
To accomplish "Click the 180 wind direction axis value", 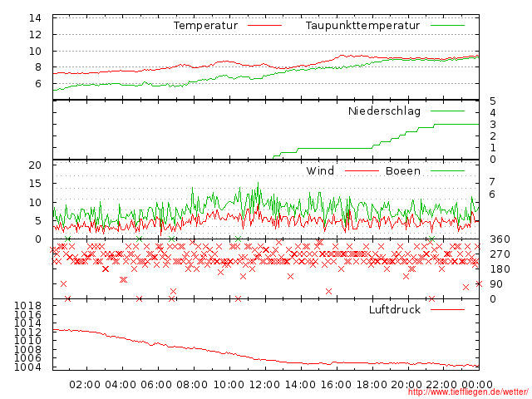I will click(500, 269).
